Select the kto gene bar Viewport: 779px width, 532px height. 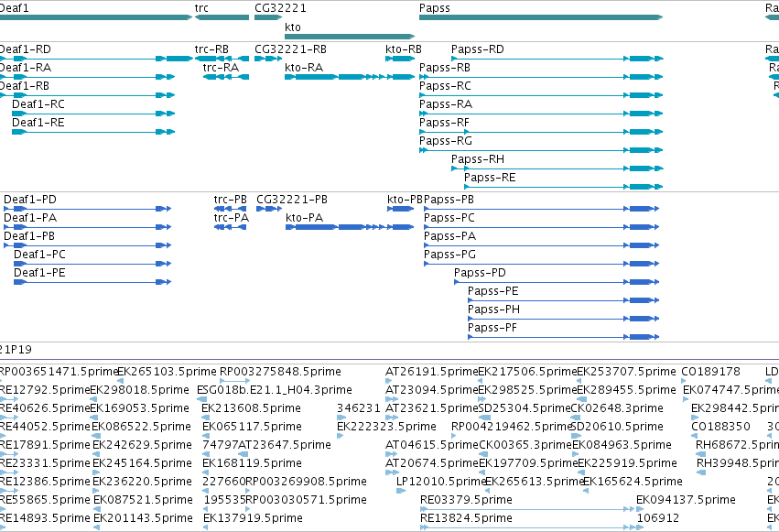(350, 37)
